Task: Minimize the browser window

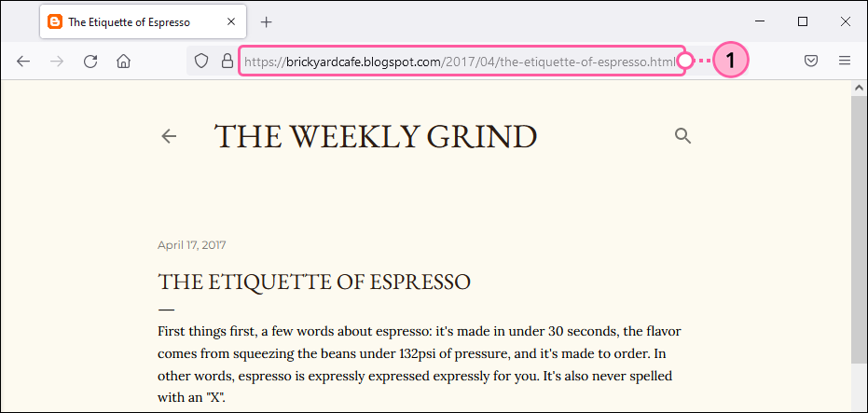Action: coord(760,22)
